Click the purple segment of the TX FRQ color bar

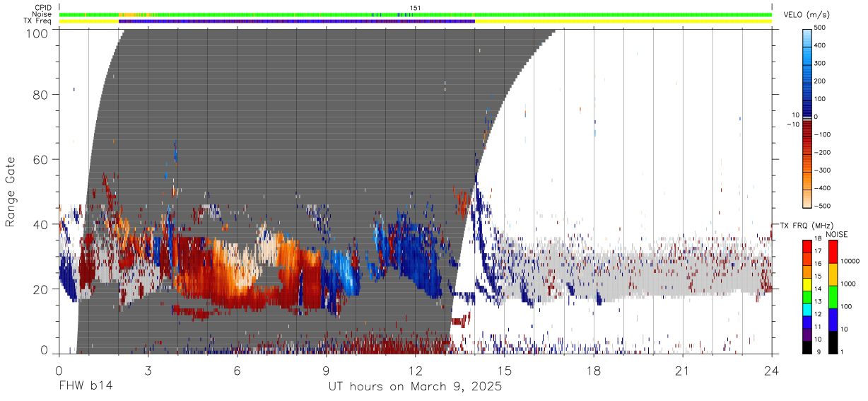[807, 333]
